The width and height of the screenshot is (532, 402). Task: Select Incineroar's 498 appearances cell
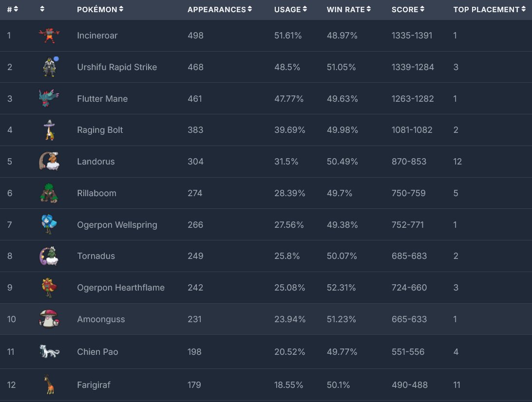click(196, 35)
